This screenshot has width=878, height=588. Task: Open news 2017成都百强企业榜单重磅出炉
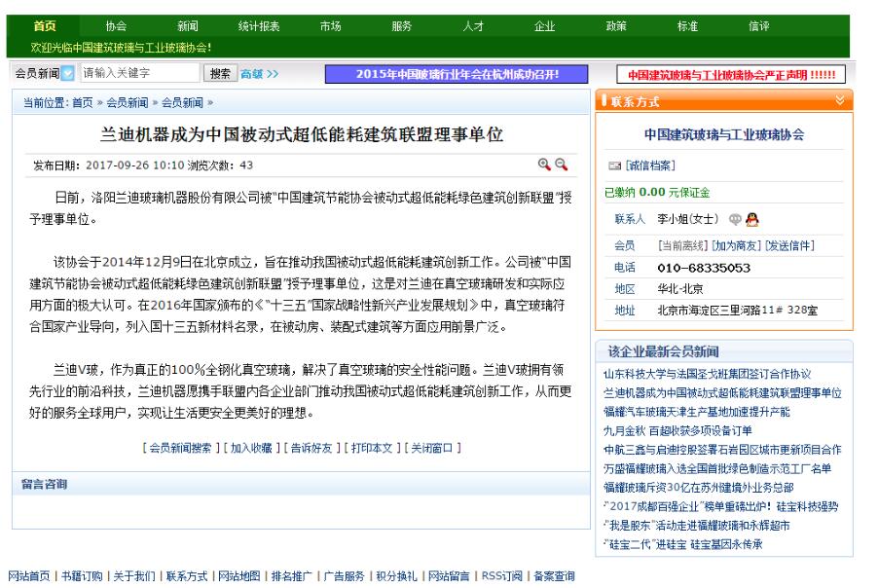coord(720,507)
